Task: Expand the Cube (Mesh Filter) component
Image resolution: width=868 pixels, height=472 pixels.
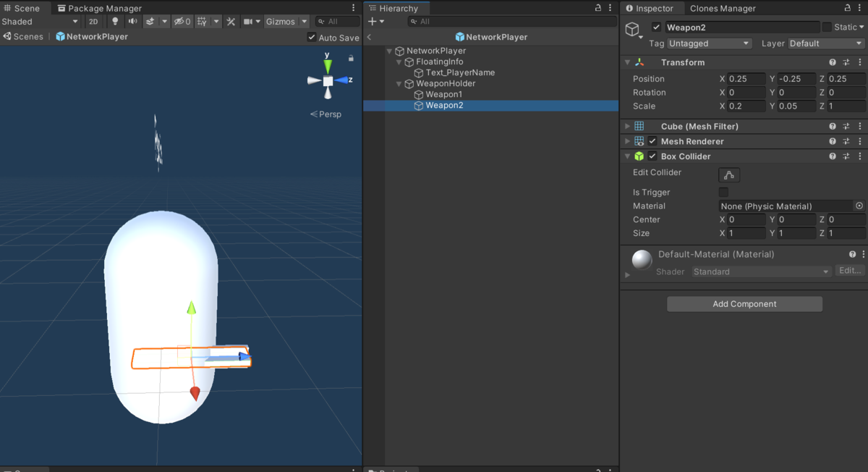Action: (627, 126)
